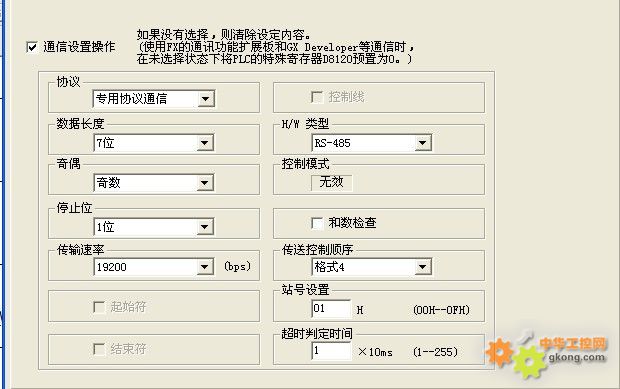Click the gkong.com watermark logo
Viewport: 620px width, 389px height.
click(546, 353)
